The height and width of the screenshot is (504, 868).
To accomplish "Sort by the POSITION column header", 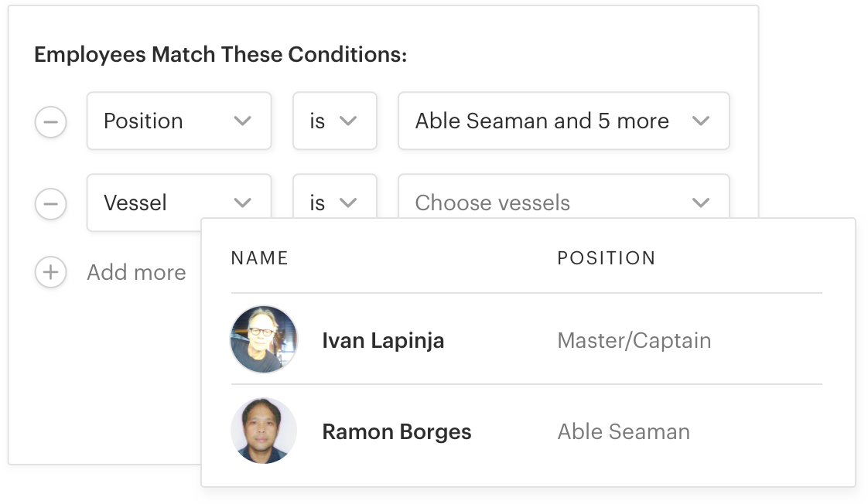I will pos(606,258).
